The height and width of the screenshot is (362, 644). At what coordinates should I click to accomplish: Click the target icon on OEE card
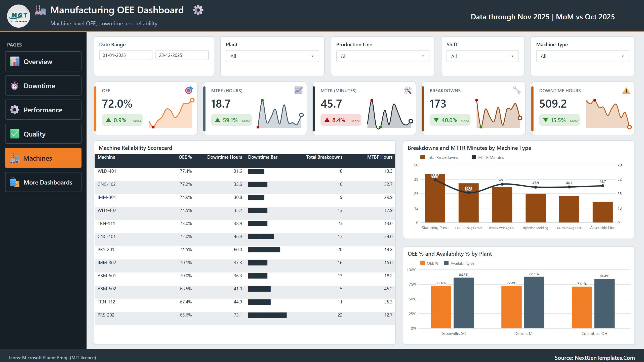pyautogui.click(x=189, y=90)
